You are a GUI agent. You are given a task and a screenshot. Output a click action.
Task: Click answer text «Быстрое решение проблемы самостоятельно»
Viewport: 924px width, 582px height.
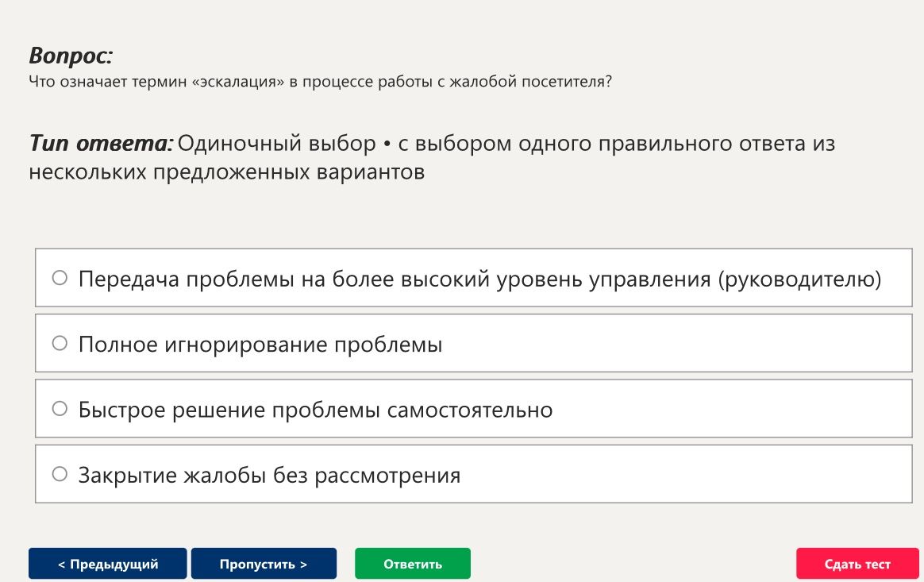point(315,410)
